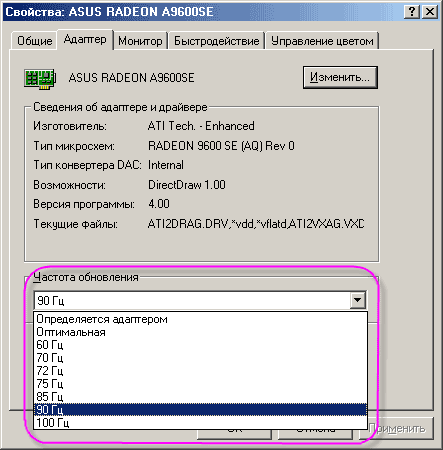The image size is (443, 450).
Task: Click the Изменить... button
Action: pos(340,77)
